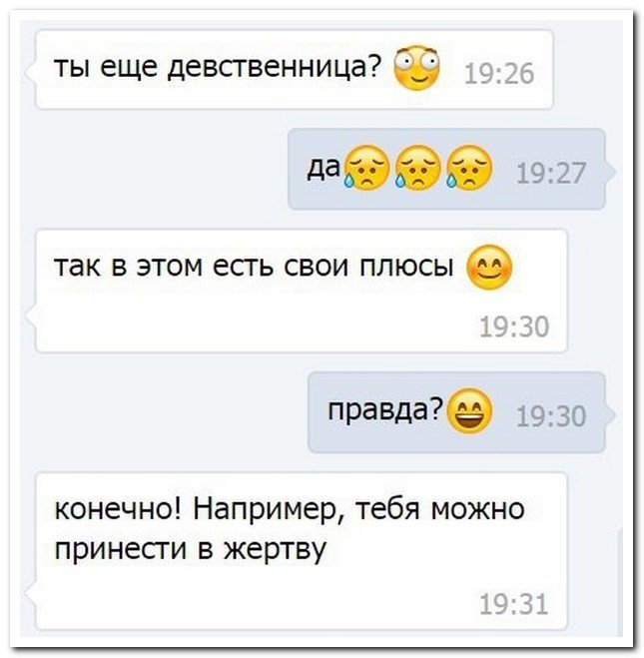This screenshot has width=644, height=658.
Task: Click the grinning emoji after "правда?"
Action: click(x=469, y=410)
